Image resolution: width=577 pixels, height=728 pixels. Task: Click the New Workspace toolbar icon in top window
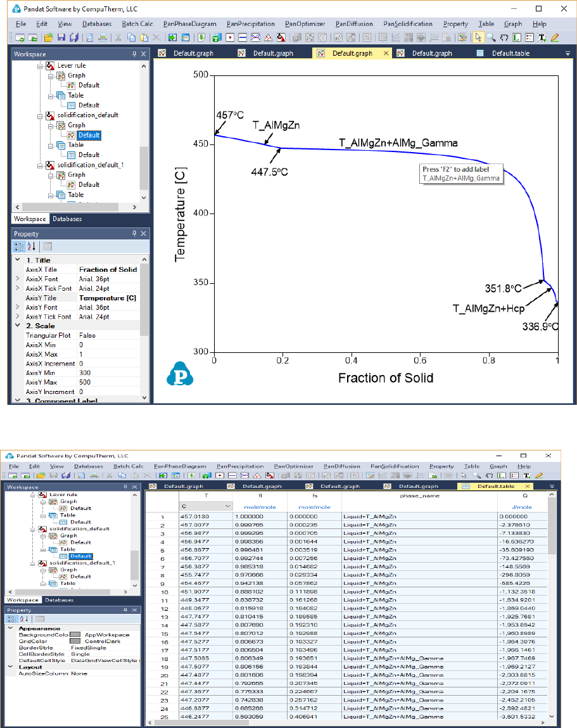(x=20, y=37)
